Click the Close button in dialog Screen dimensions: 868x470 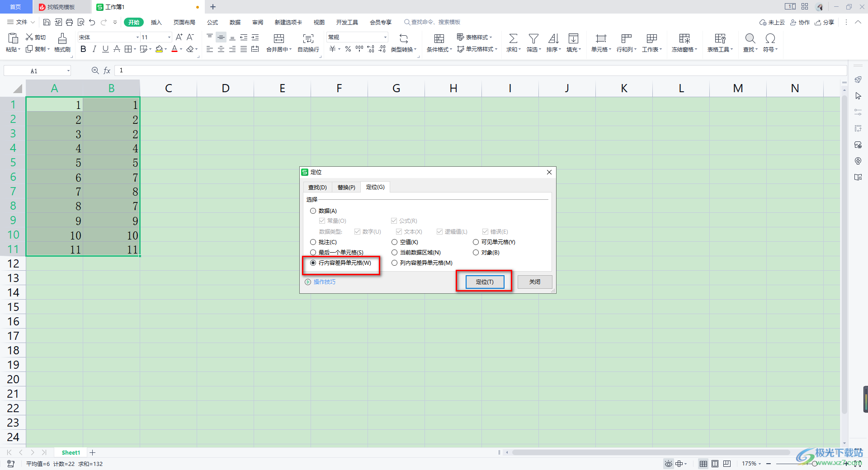pyautogui.click(x=535, y=282)
